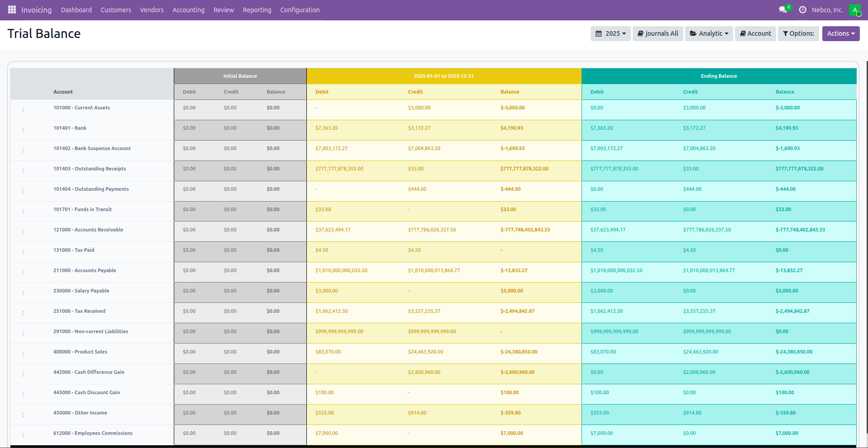Open the Accounting menu

click(188, 10)
